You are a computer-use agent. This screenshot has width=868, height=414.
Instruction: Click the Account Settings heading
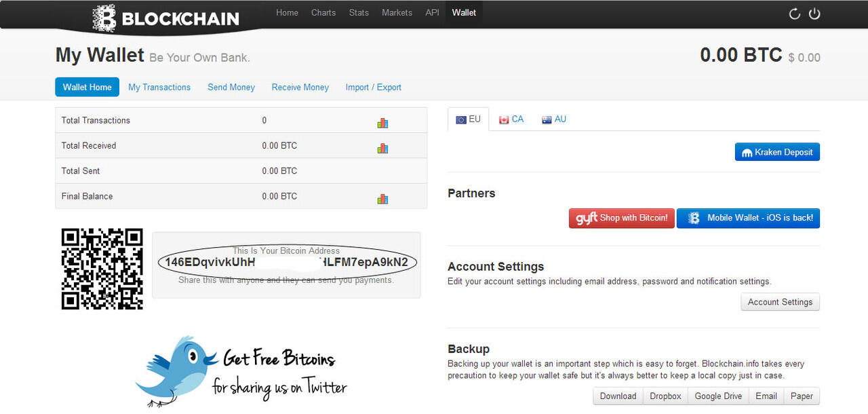[496, 267]
